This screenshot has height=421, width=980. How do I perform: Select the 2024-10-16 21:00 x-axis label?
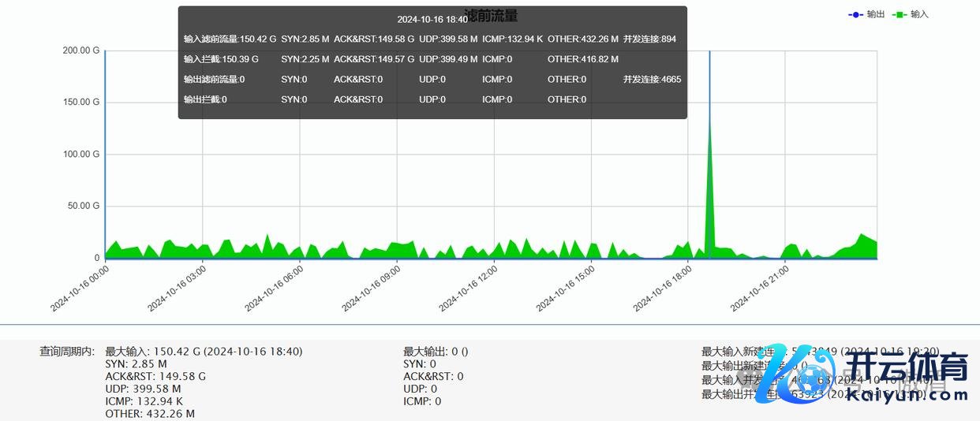tap(760, 288)
